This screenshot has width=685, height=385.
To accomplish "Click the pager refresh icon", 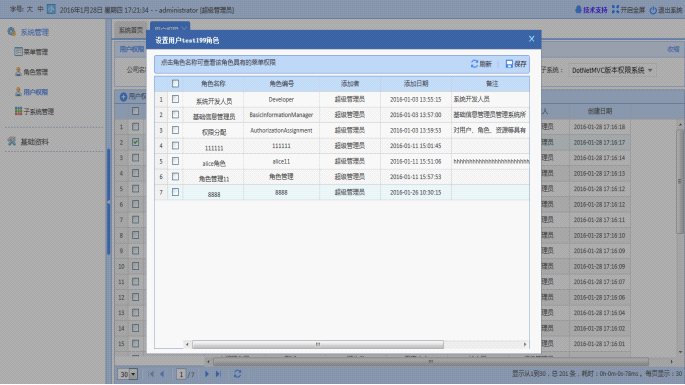I will pyautogui.click(x=237, y=374).
